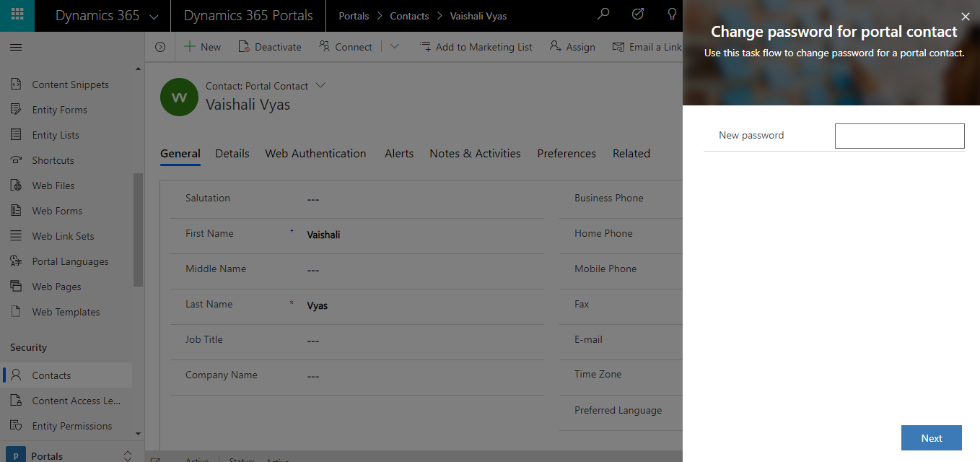The height and width of the screenshot is (462, 980).
Task: Click the Dynamics 365 Portals title
Action: point(248,16)
